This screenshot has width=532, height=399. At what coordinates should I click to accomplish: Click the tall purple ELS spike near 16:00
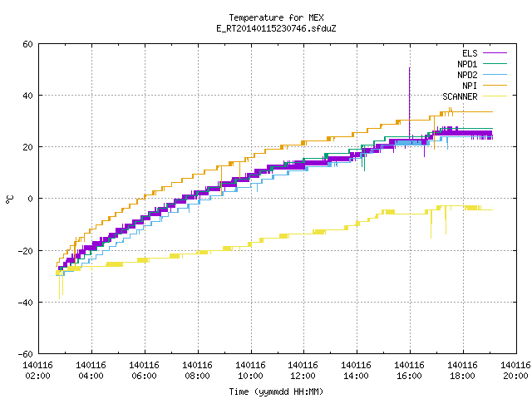pyautogui.click(x=410, y=101)
